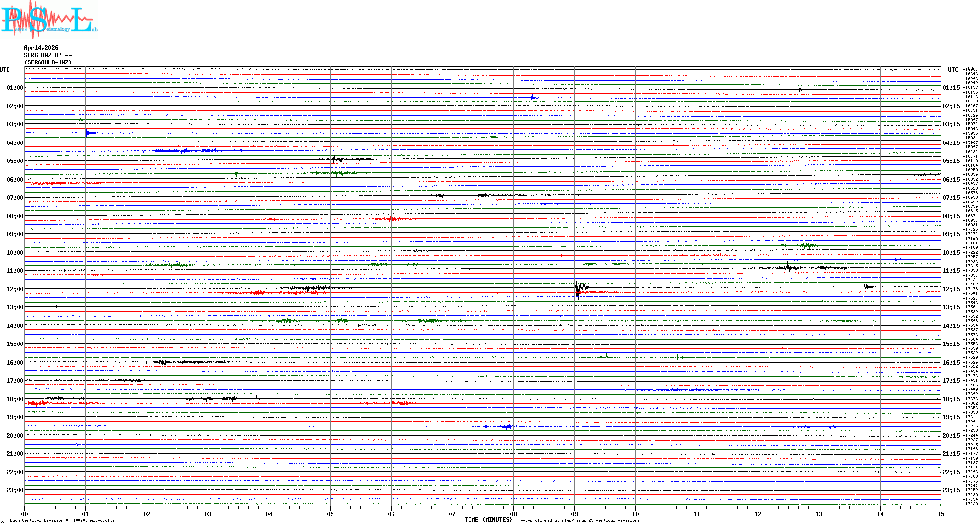Click the 01:15 label on right side
This screenshot has height=527, width=980.
[x=951, y=88]
